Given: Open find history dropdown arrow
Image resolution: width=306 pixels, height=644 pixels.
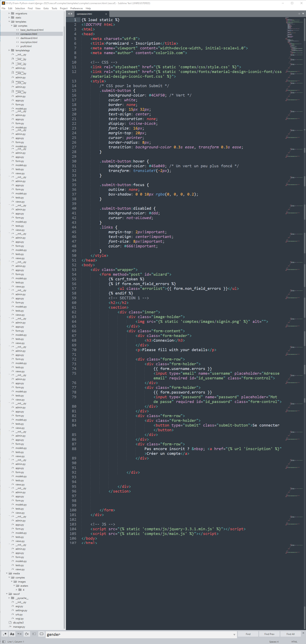Looking at the screenshot, I should pos(234,635).
